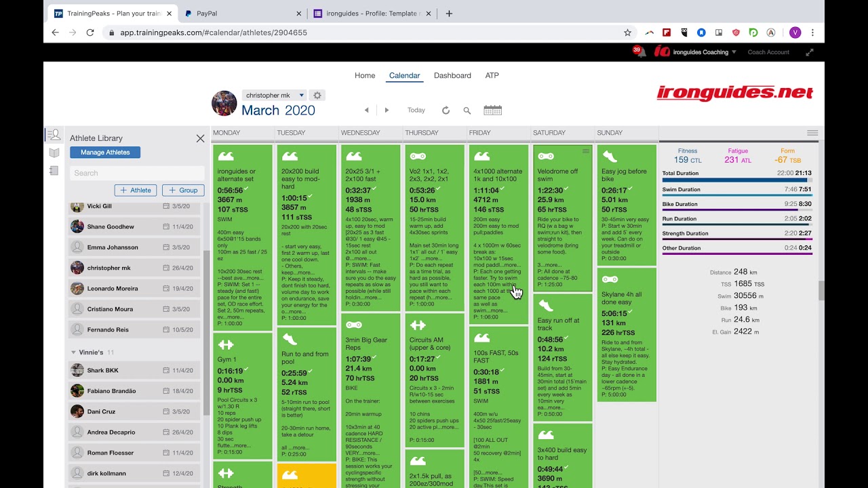This screenshot has width=868, height=488.
Task: Click the Bike Duration progress bar
Action: coord(737,211)
